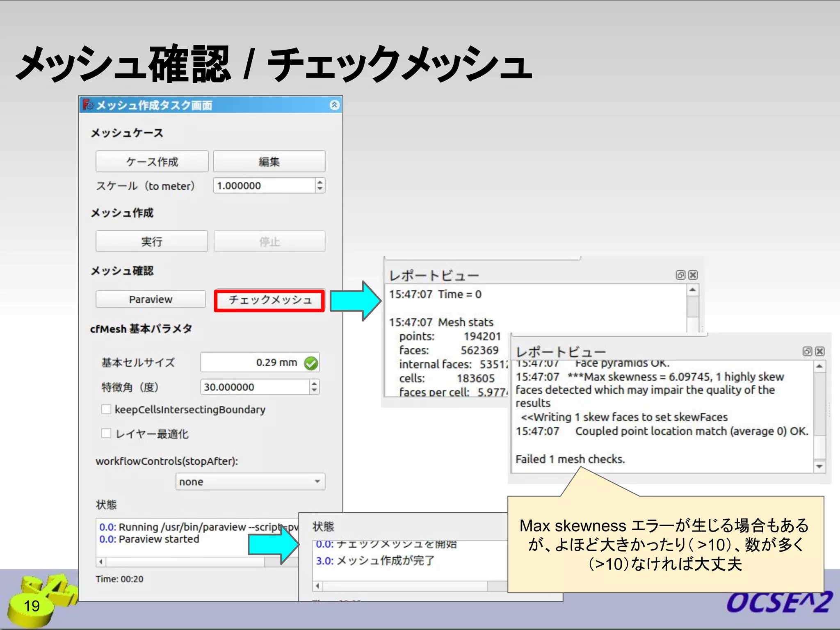
Task: Enable keepCellsIntersectingBoundary checkbox
Action: [x=106, y=409]
